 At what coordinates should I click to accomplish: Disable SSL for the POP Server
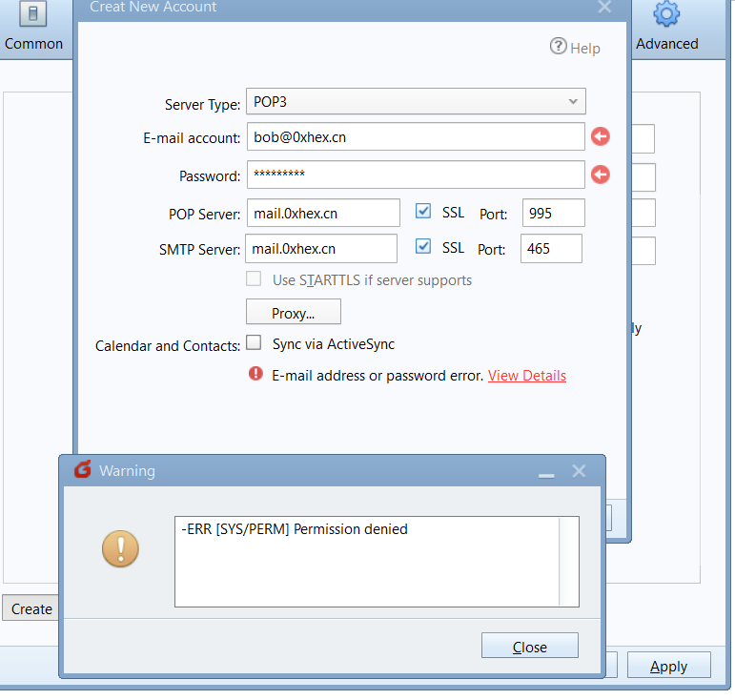(424, 212)
